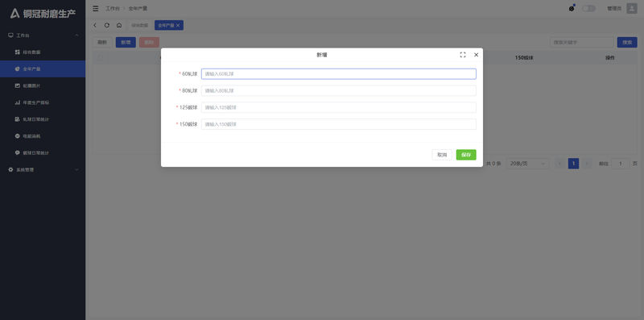This screenshot has height=320, width=644.
Task: Go to the next page arrow
Action: tap(587, 164)
